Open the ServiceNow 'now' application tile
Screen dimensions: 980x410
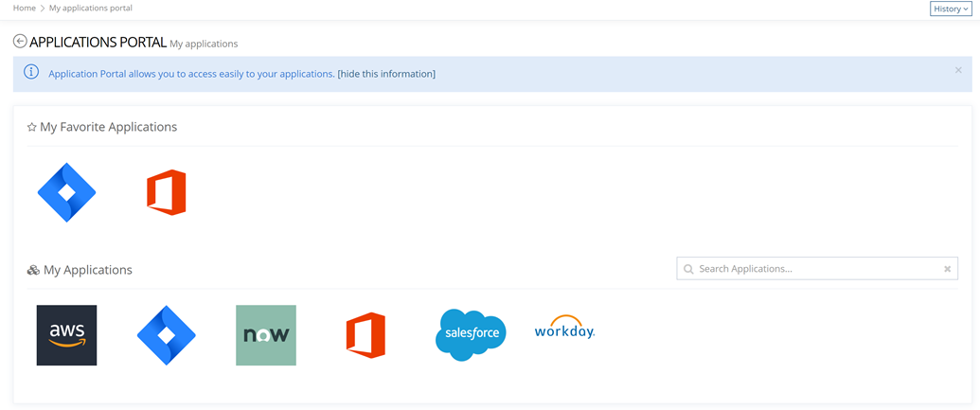[x=266, y=335]
